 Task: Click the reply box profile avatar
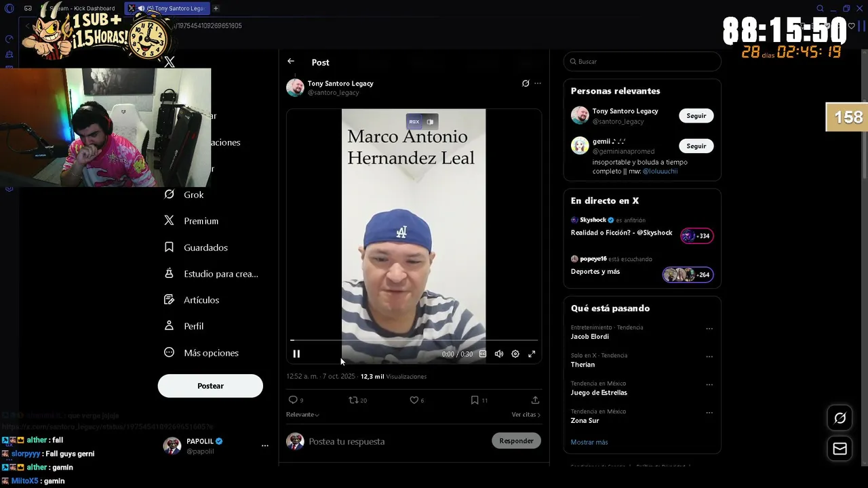(x=295, y=441)
